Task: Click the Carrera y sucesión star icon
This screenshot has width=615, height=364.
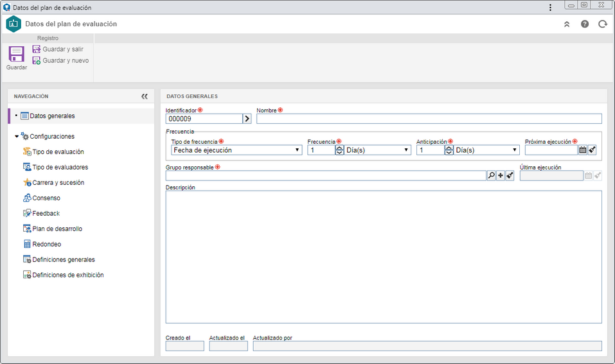Action: click(x=27, y=182)
